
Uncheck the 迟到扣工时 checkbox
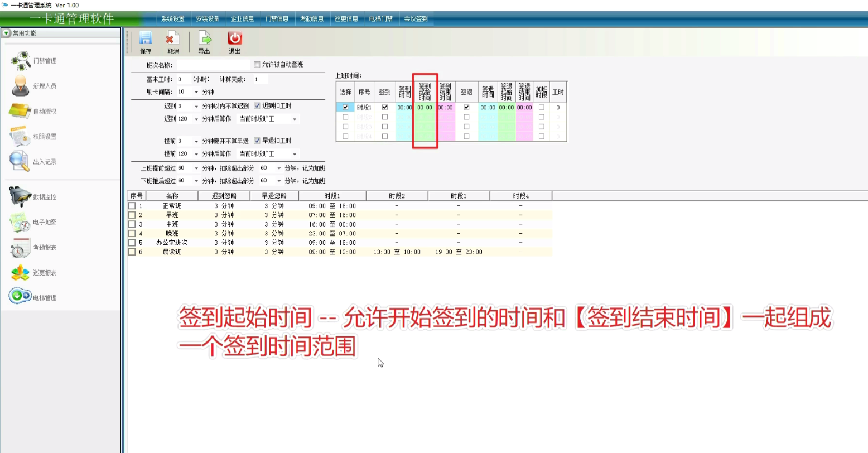257,106
